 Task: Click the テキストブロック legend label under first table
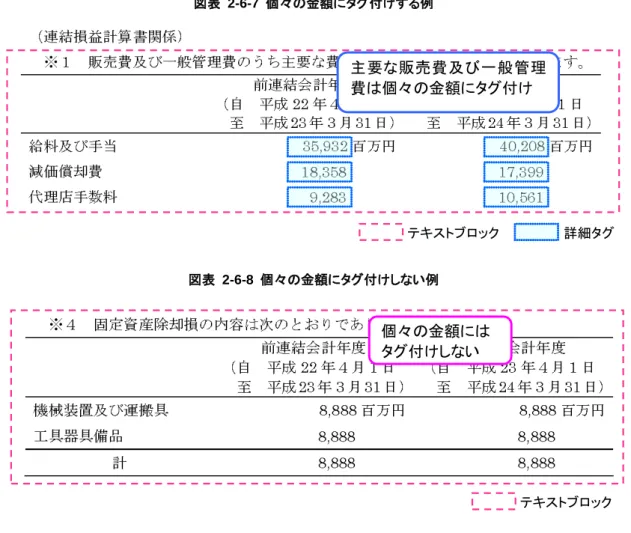453,233
